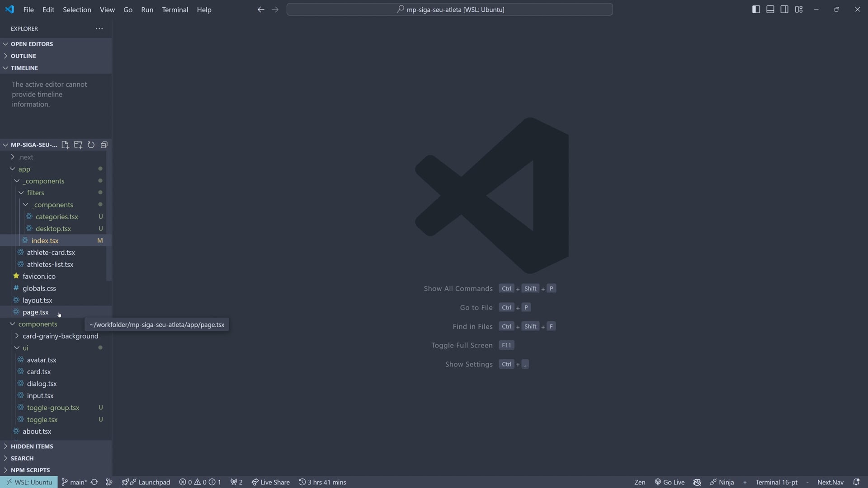Show errors and warnings in status bar
Screen dimensions: 868x488
[x=200, y=482]
